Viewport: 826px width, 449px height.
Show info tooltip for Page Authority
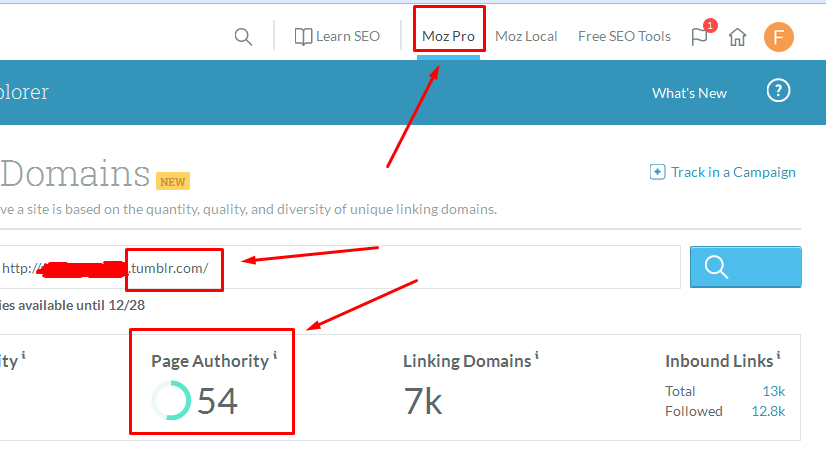click(x=275, y=356)
